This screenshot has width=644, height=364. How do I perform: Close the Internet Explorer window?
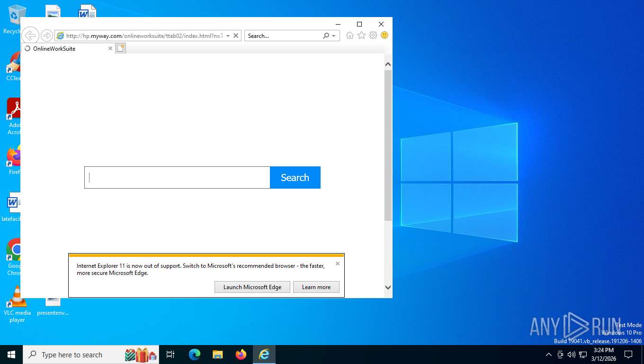tap(381, 24)
